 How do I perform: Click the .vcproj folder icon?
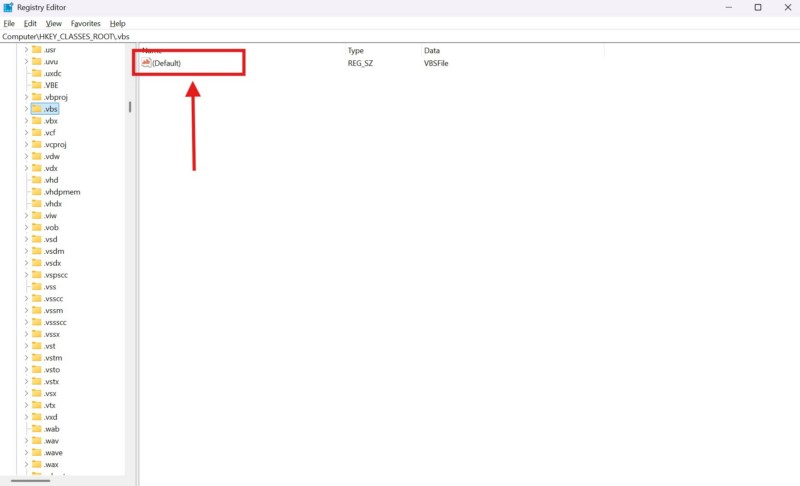point(37,144)
